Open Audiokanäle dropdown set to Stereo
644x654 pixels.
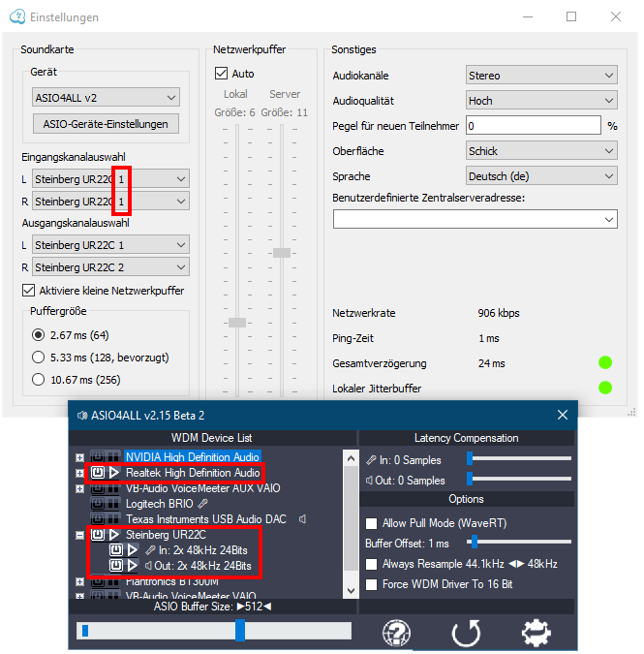tap(541, 75)
